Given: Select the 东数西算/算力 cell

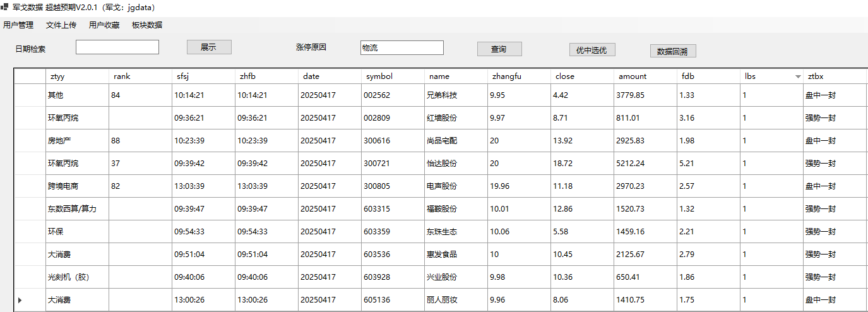Looking at the screenshot, I should pyautogui.click(x=77, y=209).
